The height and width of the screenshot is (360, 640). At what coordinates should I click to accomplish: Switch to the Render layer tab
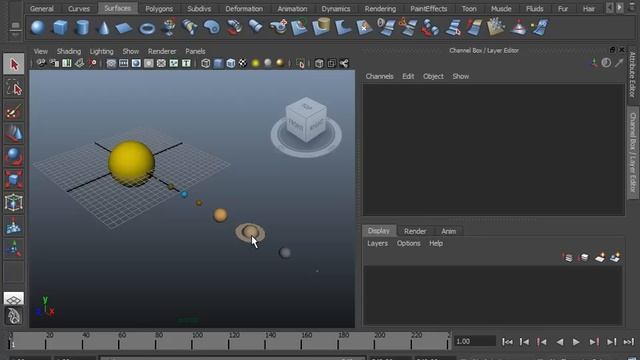tap(415, 231)
